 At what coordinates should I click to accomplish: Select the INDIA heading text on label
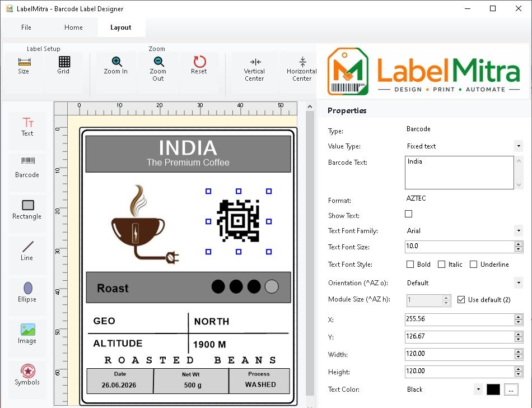coord(188,147)
